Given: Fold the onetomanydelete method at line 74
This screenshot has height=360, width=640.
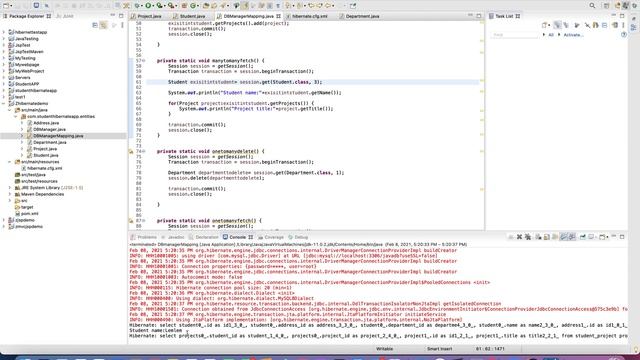Looking at the screenshot, I should 144,151.
